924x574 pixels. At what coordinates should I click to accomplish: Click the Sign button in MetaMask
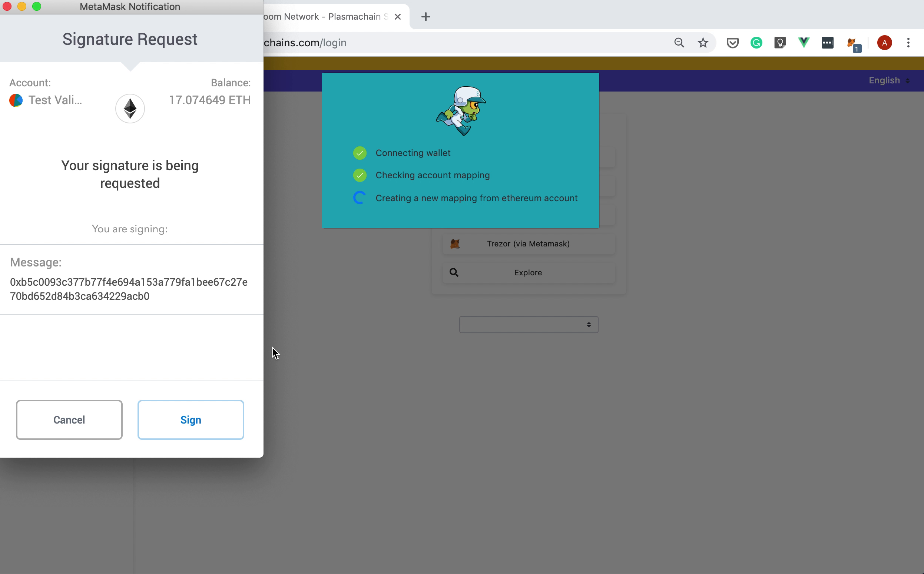(191, 419)
